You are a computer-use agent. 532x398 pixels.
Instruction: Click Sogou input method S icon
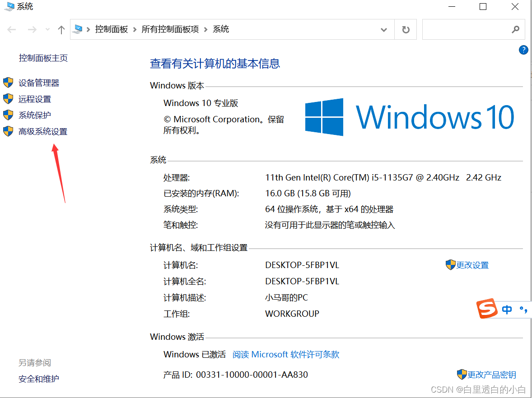(x=487, y=309)
